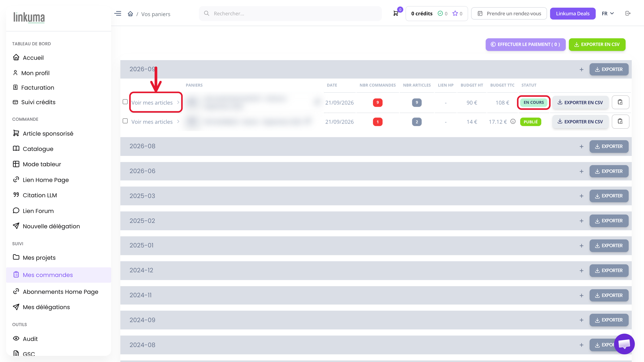Click clipboard icon in the 17.12 € row
Image resolution: width=644 pixels, height=362 pixels.
[x=620, y=122]
